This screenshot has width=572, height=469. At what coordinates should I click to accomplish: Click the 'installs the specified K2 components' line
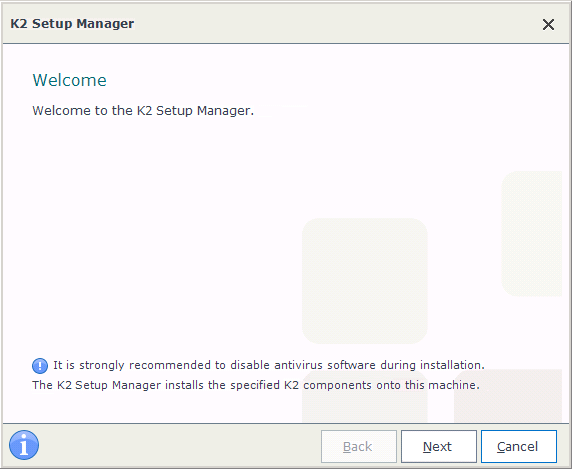click(256, 385)
